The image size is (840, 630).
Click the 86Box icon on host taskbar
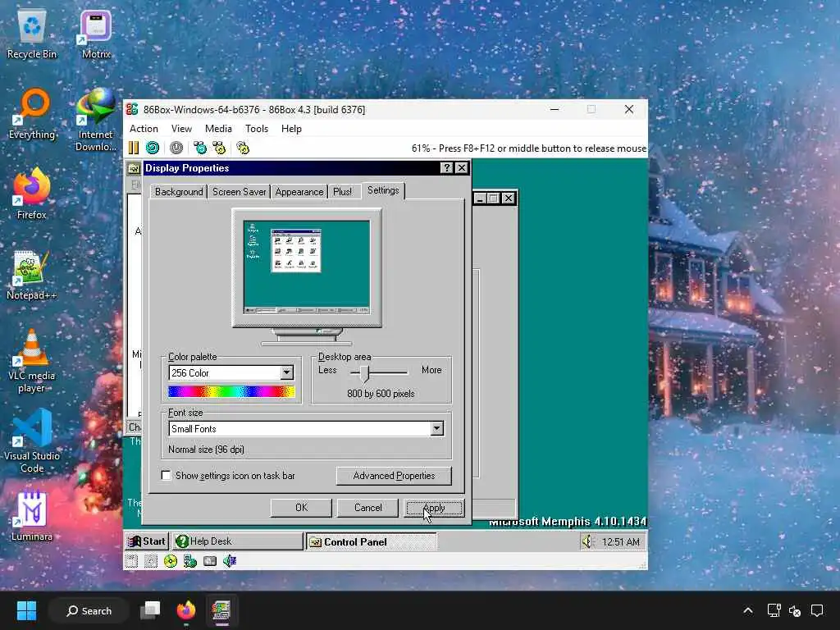(x=221, y=610)
